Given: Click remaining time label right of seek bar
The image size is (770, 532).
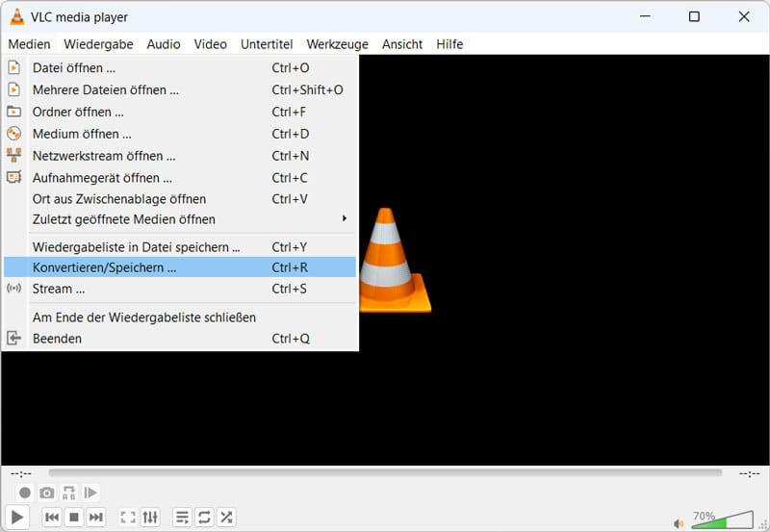Looking at the screenshot, I should tap(750, 473).
